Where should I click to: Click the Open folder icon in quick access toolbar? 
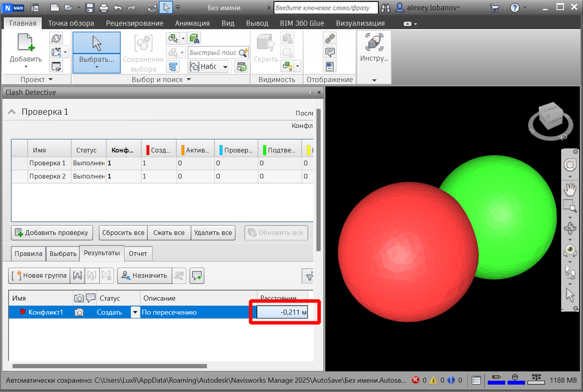tap(69, 7)
